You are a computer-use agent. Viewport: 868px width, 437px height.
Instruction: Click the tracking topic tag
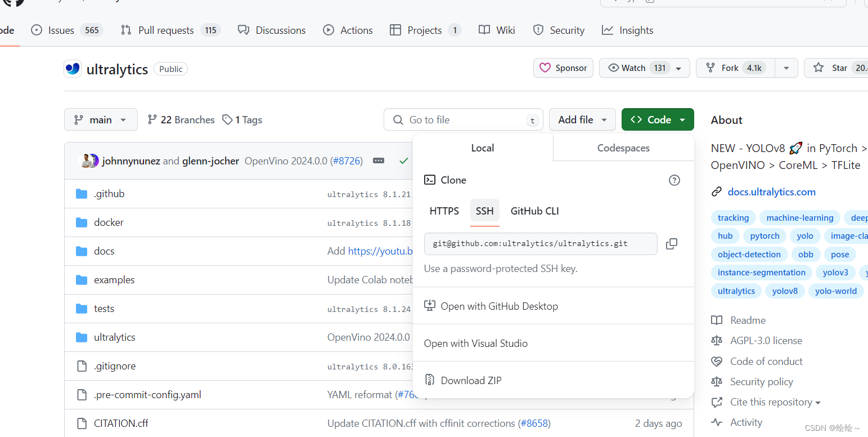(x=733, y=218)
